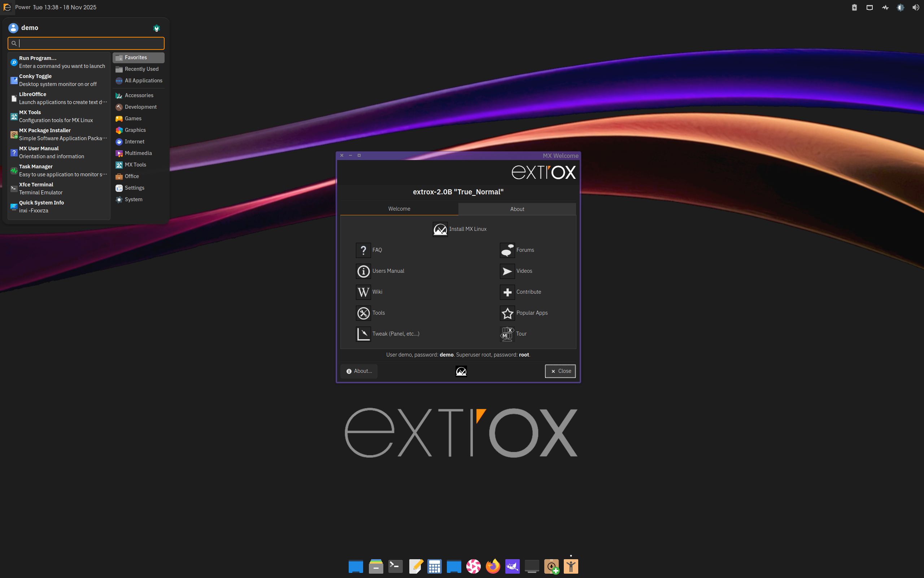Screen dimensions: 924x578
Task: Open the FAQ question mark icon
Action: 363,250
